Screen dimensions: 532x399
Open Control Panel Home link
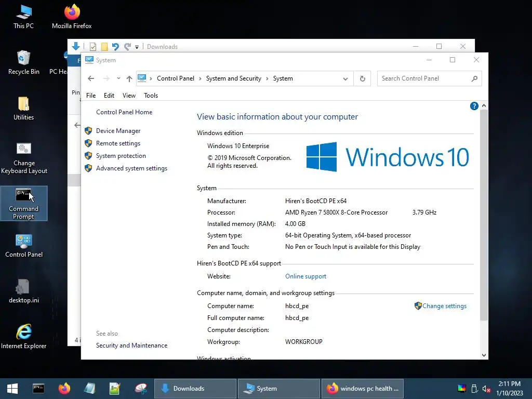click(124, 112)
